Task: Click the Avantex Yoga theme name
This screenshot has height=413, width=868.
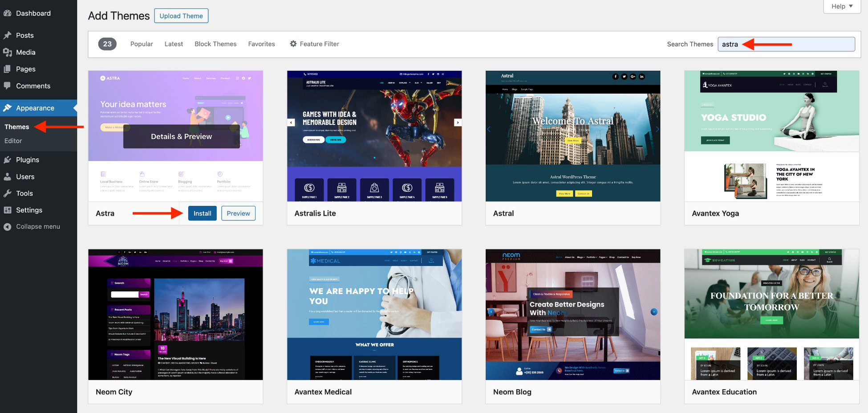Action: (x=715, y=213)
